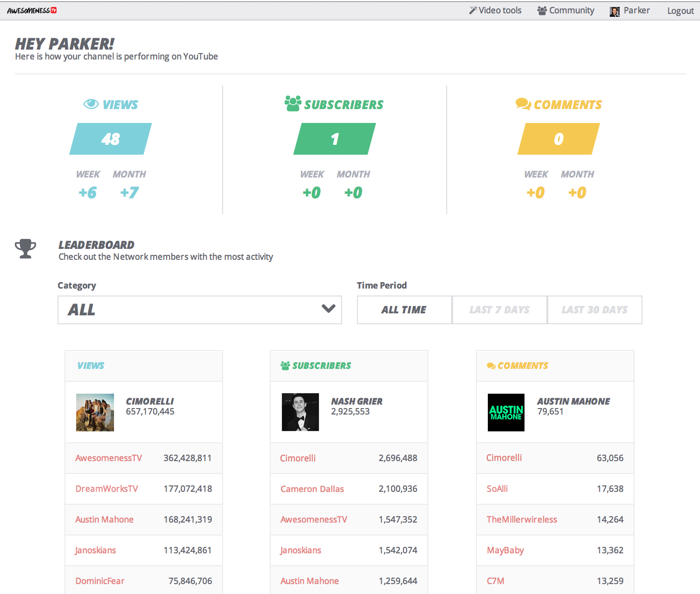Open TheMillerwireless in Comments list
Image resolution: width=700 pixels, height=594 pixels.
tap(522, 520)
